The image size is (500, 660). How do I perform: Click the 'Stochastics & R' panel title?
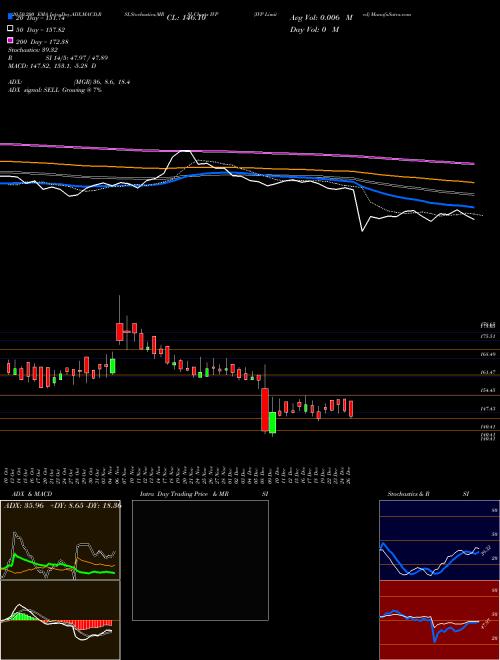(x=409, y=494)
